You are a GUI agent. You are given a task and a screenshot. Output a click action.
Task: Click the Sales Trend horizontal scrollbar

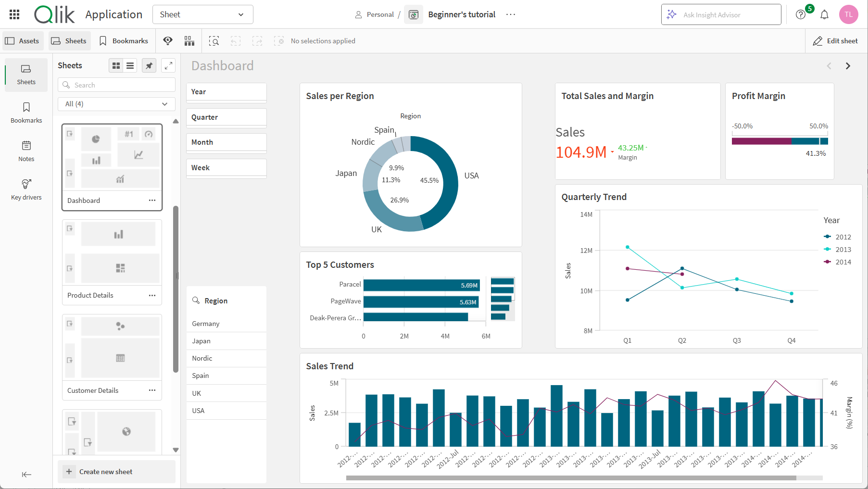[571, 478]
